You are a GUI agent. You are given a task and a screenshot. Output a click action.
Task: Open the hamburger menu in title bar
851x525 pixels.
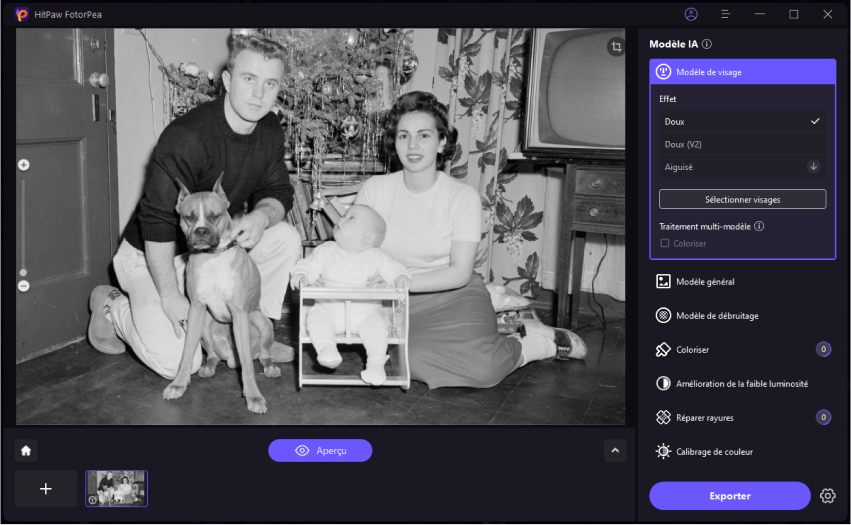pyautogui.click(x=725, y=14)
